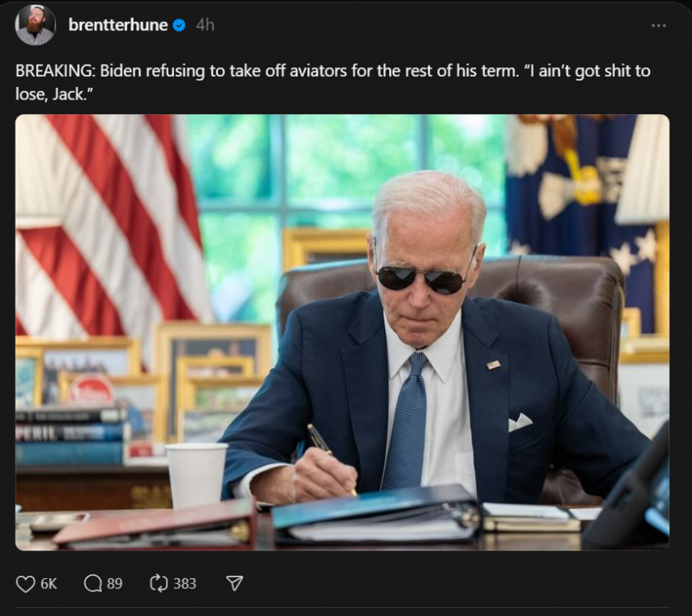
Task: View the 383 reposts count
Action: coord(185,583)
